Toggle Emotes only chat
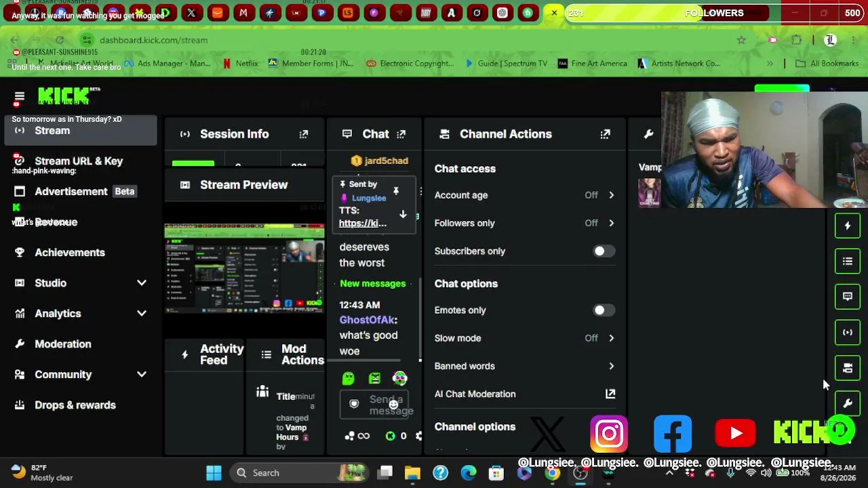This screenshot has width=868, height=488. point(604,310)
